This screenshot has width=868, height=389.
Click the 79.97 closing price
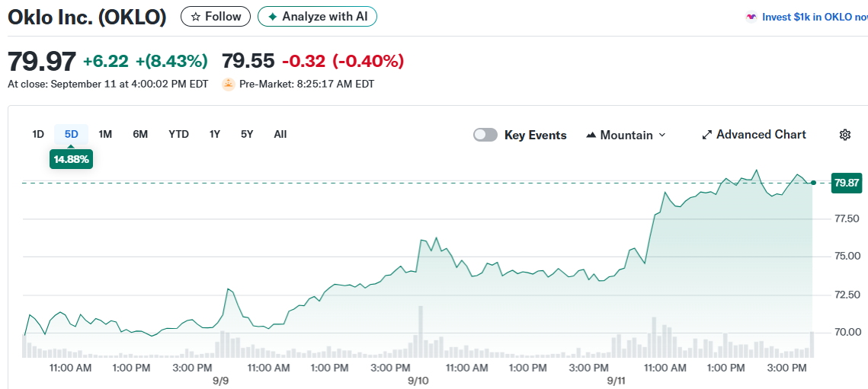pyautogui.click(x=41, y=62)
